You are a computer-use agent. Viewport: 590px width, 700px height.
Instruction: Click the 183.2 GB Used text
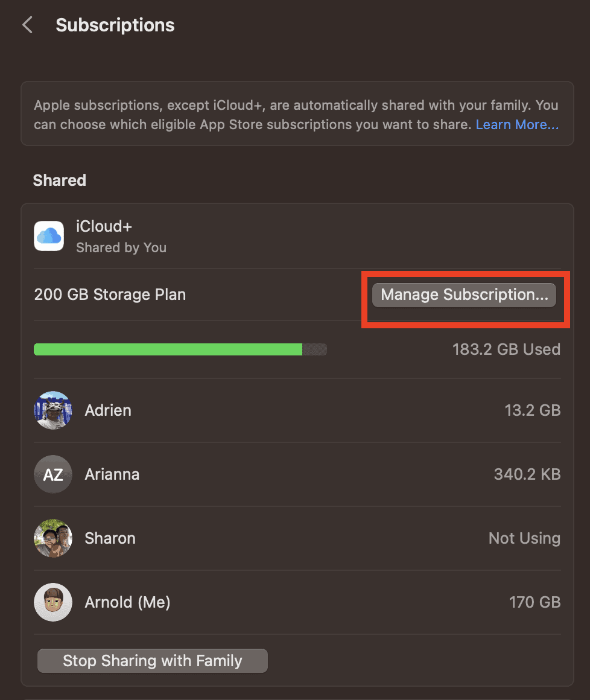(506, 349)
